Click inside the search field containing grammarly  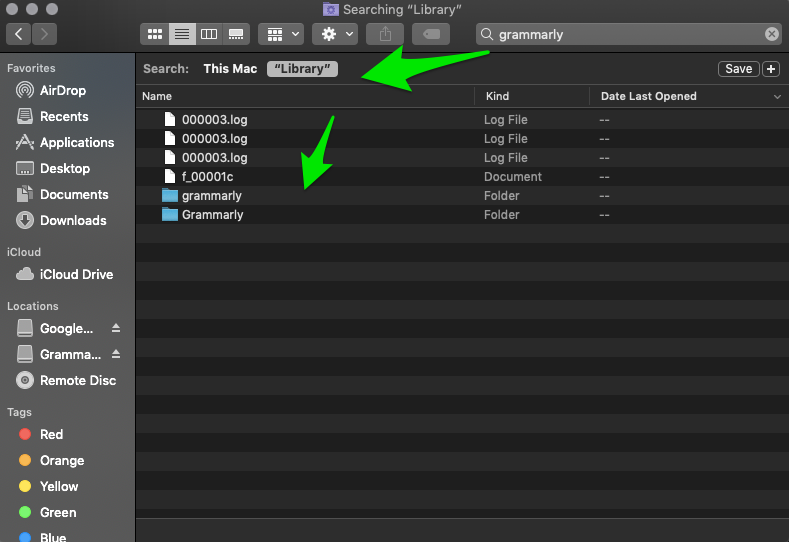click(629, 34)
